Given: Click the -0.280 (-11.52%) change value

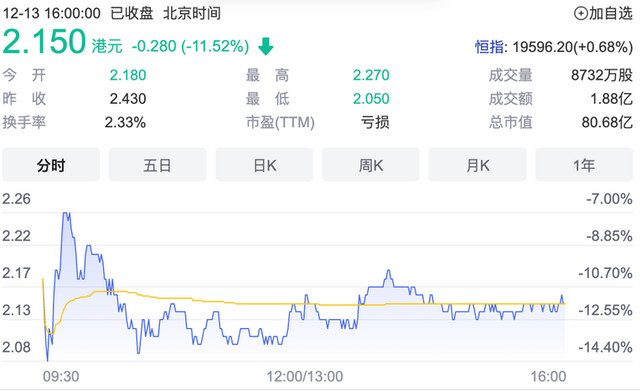Looking at the screenshot, I should pyautogui.click(x=190, y=47).
